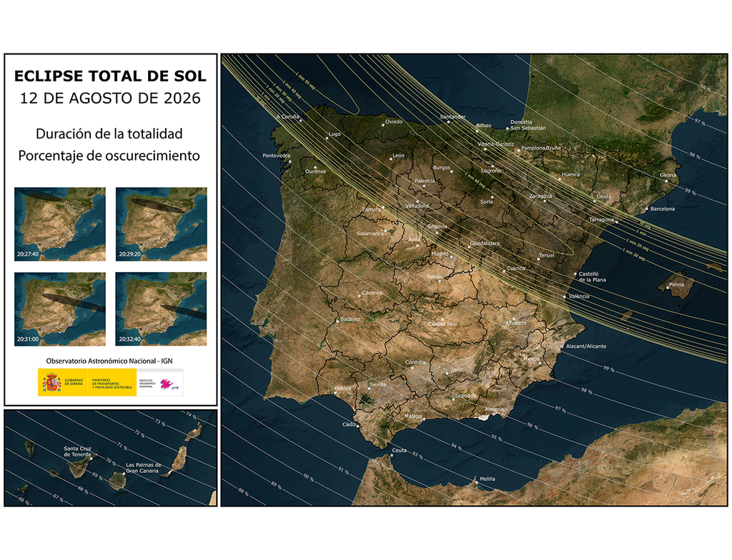Click the Bilbao city label
This screenshot has width=732, height=560.
484,126
